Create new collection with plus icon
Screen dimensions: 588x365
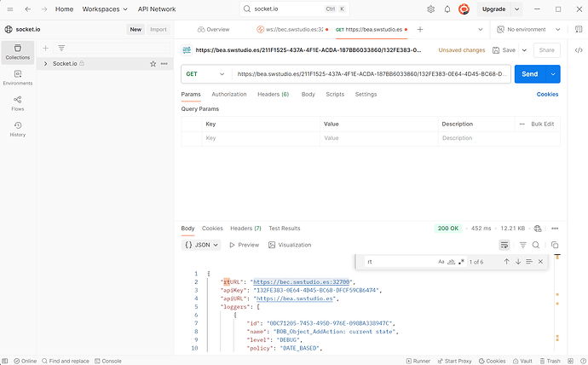pyautogui.click(x=45, y=48)
